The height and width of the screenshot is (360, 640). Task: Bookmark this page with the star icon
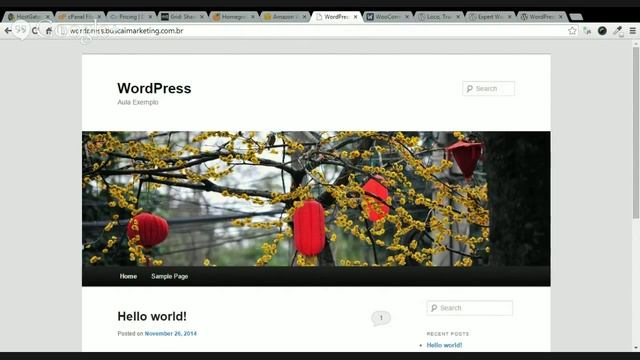(572, 31)
